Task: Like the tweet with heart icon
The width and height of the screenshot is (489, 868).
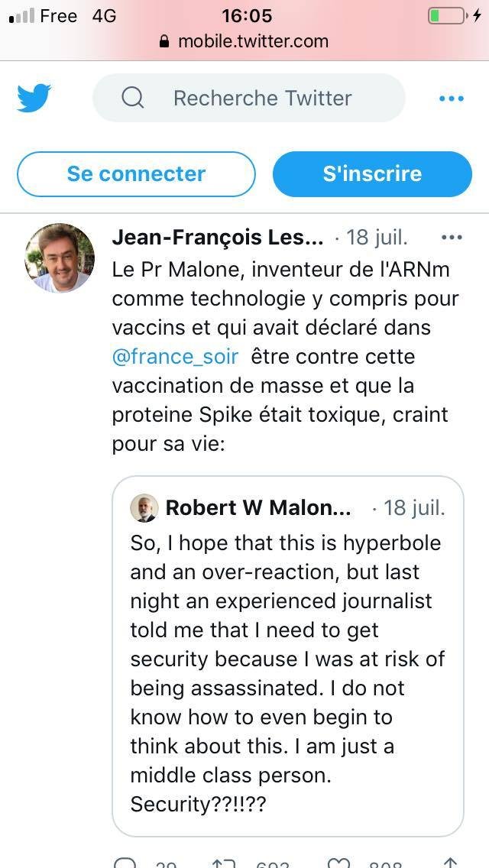Action: pyautogui.click(x=338, y=862)
